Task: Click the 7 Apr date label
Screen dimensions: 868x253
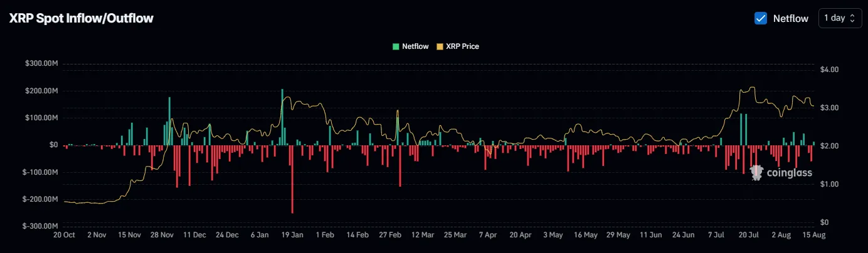Action: [x=487, y=235]
